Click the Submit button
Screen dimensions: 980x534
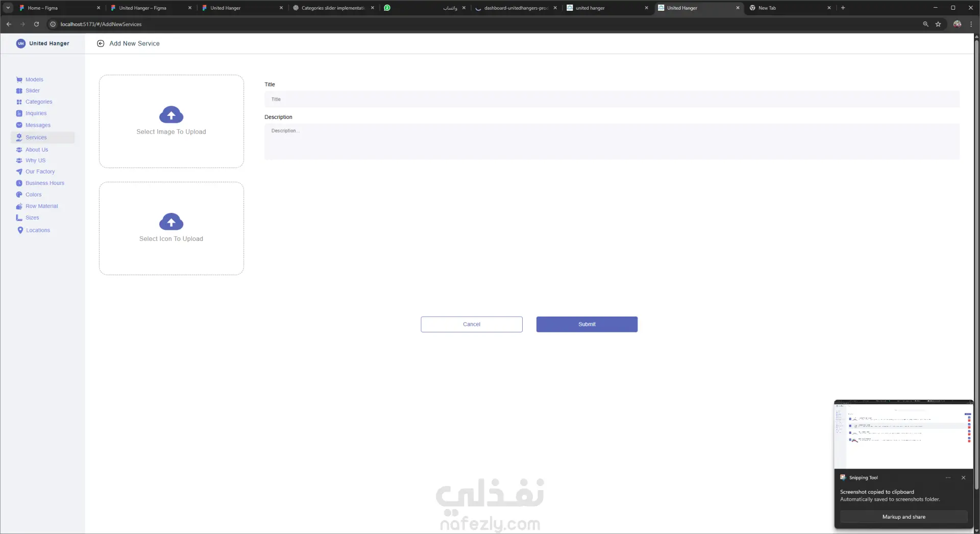click(586, 324)
